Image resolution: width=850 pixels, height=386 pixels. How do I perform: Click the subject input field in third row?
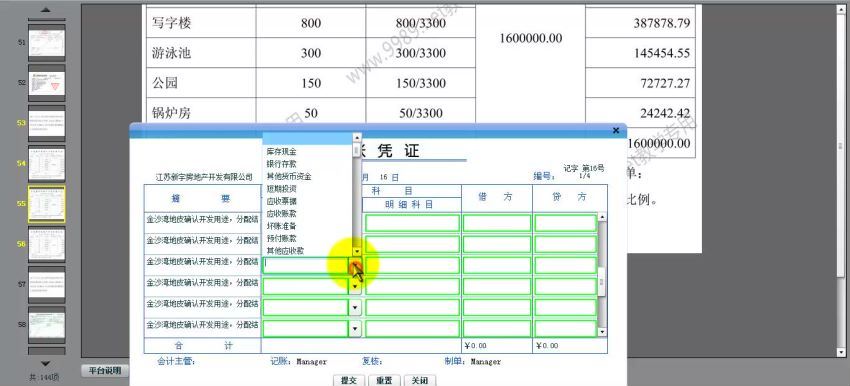point(306,266)
